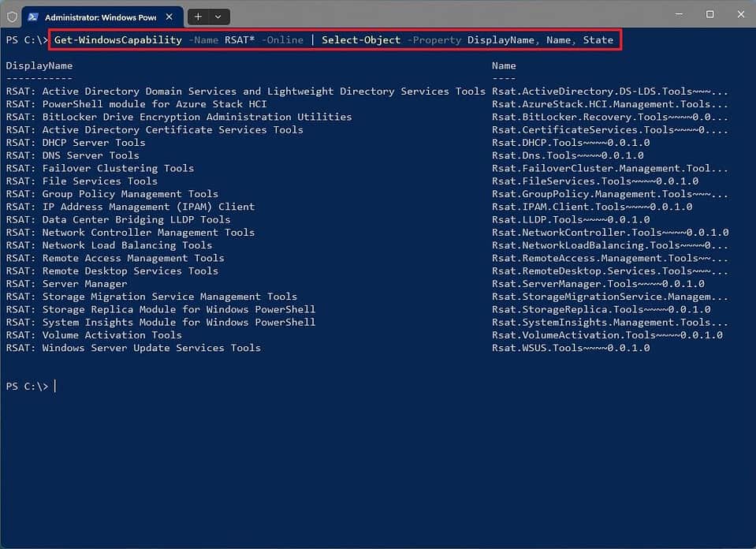Open the tab dropdown chevron menu
Image resolution: width=756 pixels, height=549 pixels.
(218, 16)
